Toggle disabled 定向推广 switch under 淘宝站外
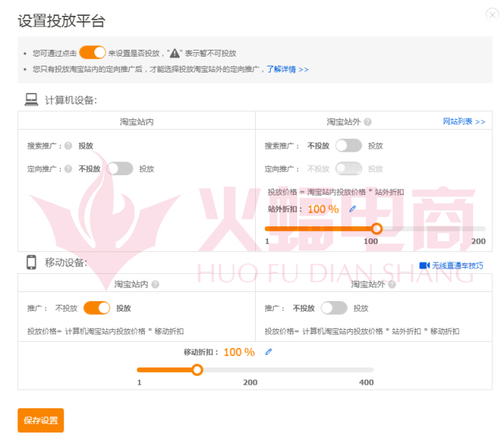 tap(349, 168)
